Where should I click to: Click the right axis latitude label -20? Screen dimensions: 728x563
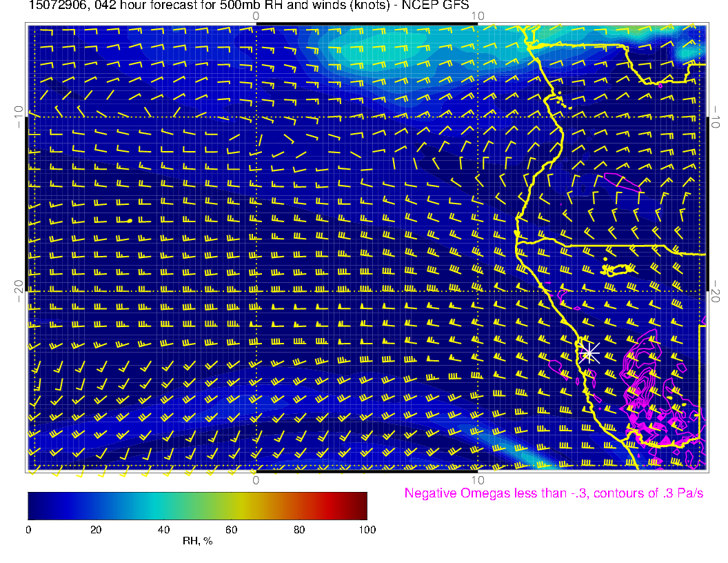tap(717, 291)
